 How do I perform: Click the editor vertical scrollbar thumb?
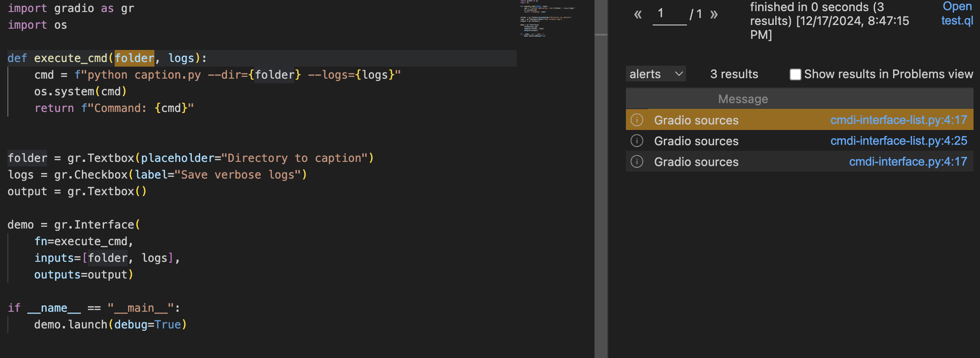point(600,18)
